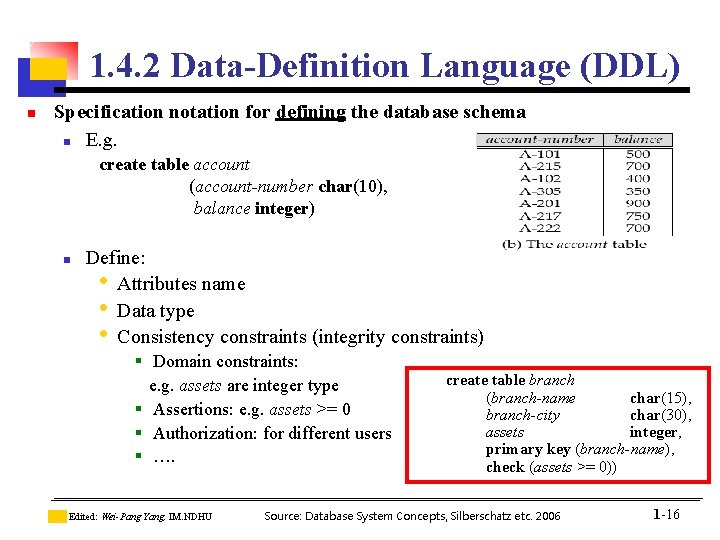Click balance value '900'
This screenshot has height=540, width=720.
[638, 203]
